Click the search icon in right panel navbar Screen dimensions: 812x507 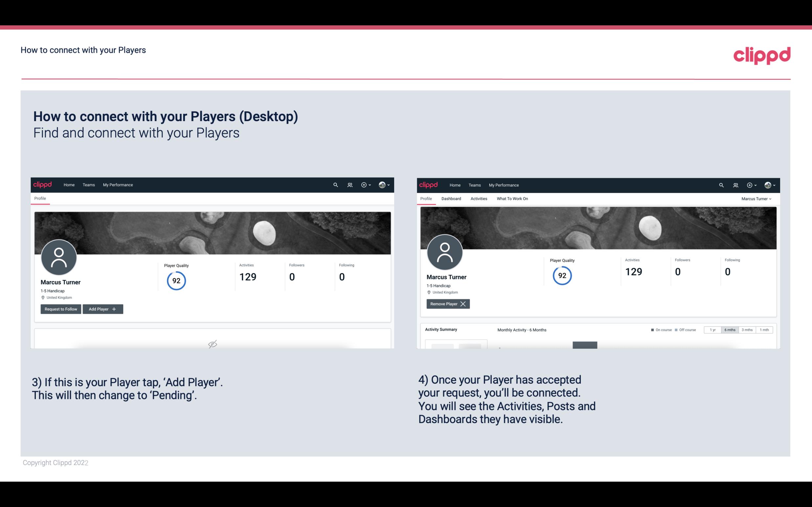721,184
